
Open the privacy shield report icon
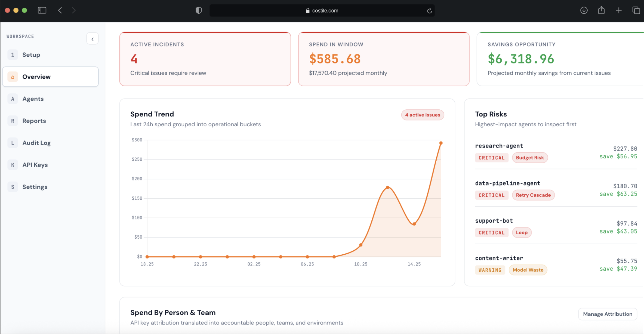198,10
